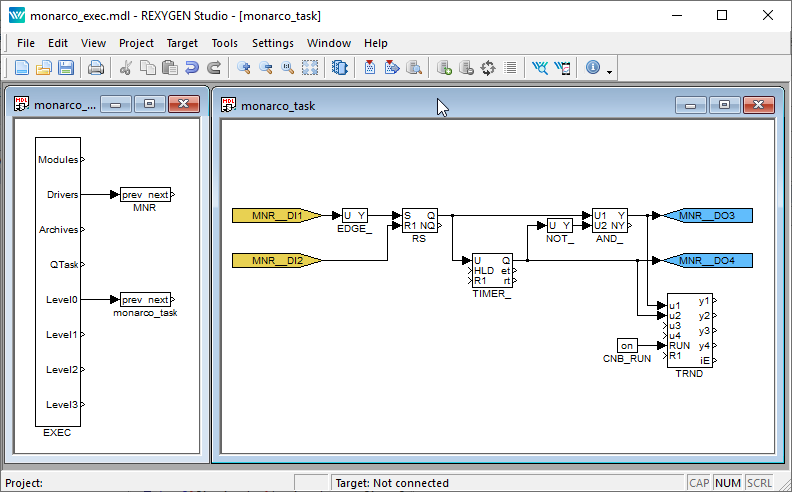Cut selection with scissors icon
Viewport: 792px width, 492px height.
point(126,68)
